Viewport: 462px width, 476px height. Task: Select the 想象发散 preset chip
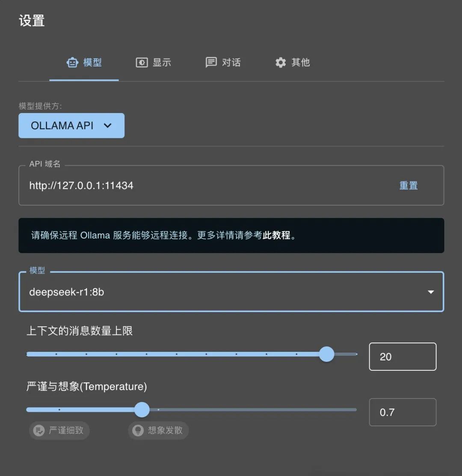[x=158, y=430]
